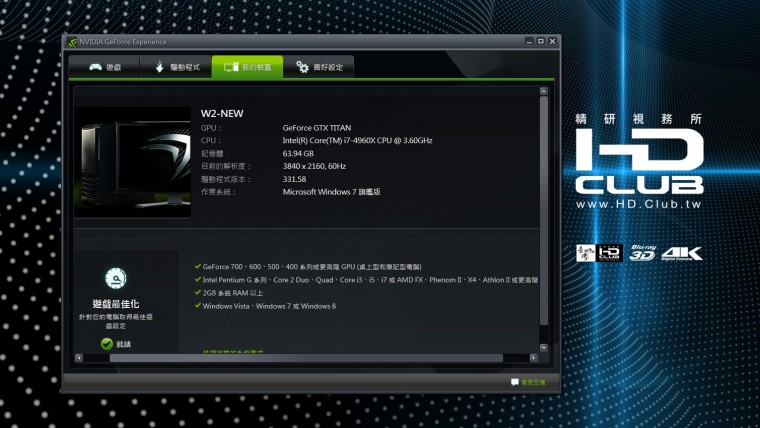Click the GeForce 700, 600, 500, 400 requirement row

(308, 267)
